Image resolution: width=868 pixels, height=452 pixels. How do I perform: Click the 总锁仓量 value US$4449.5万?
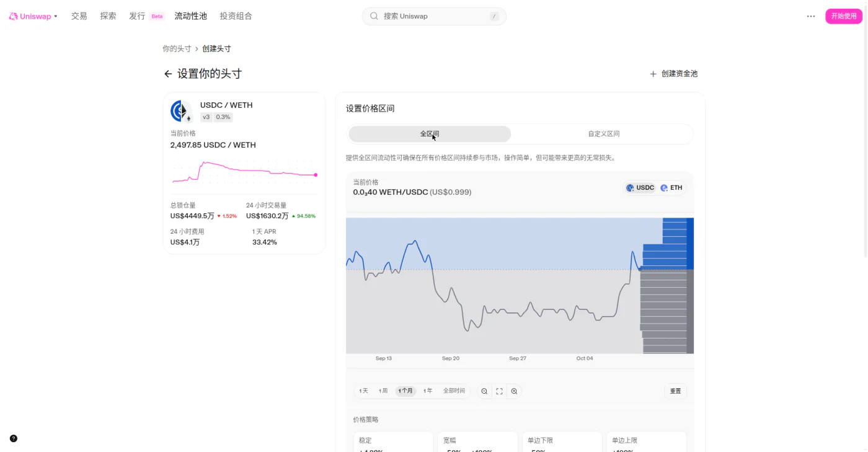click(x=192, y=216)
